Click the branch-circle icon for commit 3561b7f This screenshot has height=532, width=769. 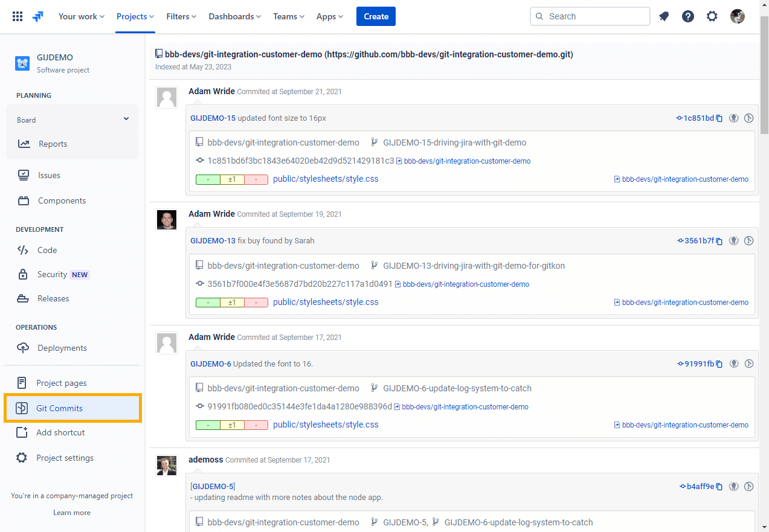[749, 241]
